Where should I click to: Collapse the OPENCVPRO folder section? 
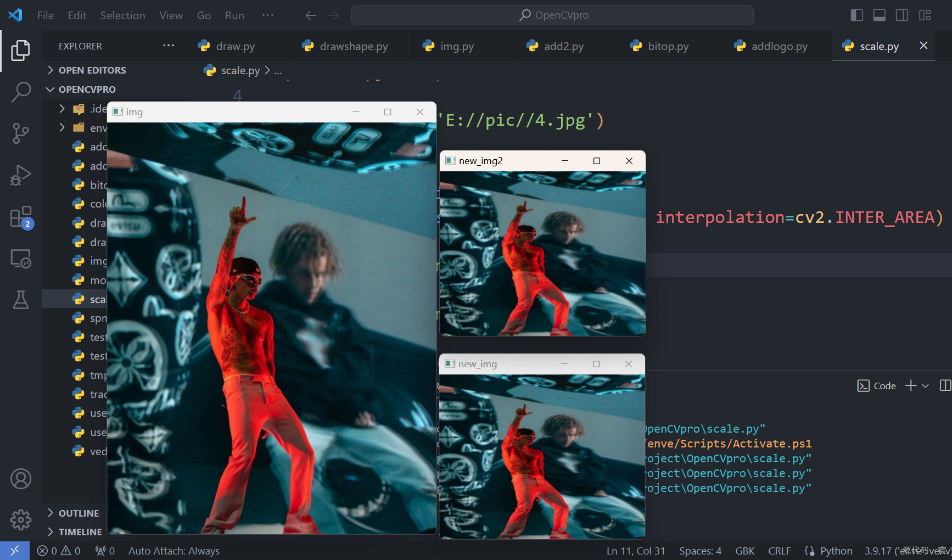87,89
